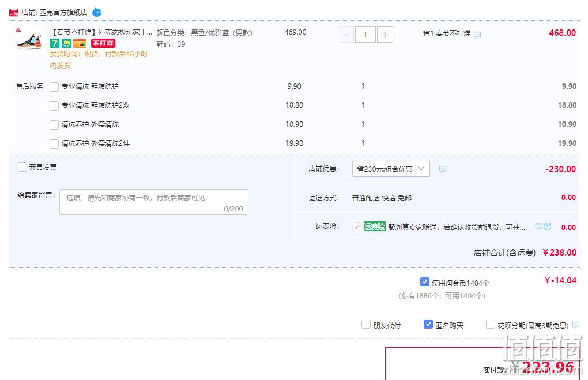
Task: Click the orange credit card badge icon
Action: click(80, 43)
